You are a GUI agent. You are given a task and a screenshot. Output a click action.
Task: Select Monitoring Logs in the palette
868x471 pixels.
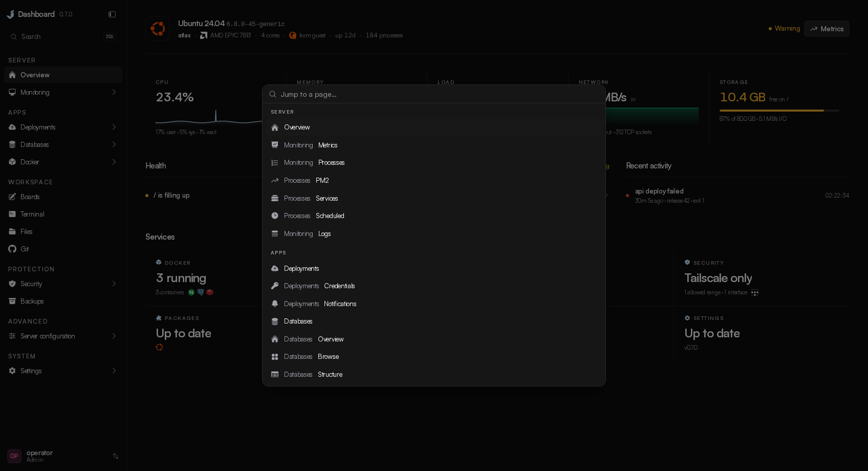[434, 233]
